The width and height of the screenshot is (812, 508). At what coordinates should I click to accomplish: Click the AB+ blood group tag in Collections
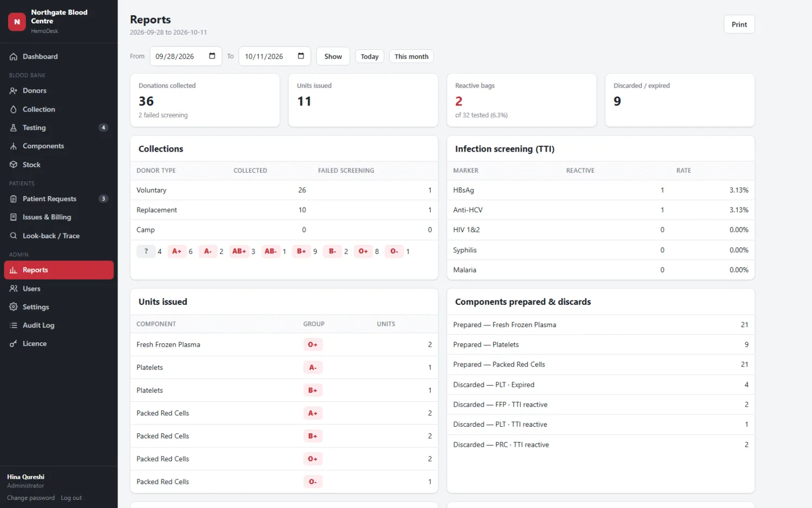[x=239, y=251]
